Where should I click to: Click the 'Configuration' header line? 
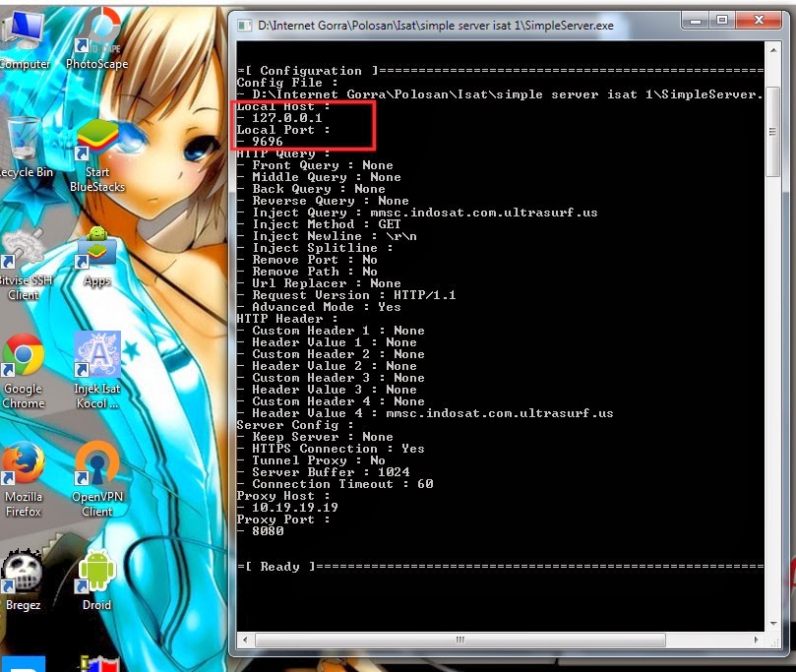[500, 71]
